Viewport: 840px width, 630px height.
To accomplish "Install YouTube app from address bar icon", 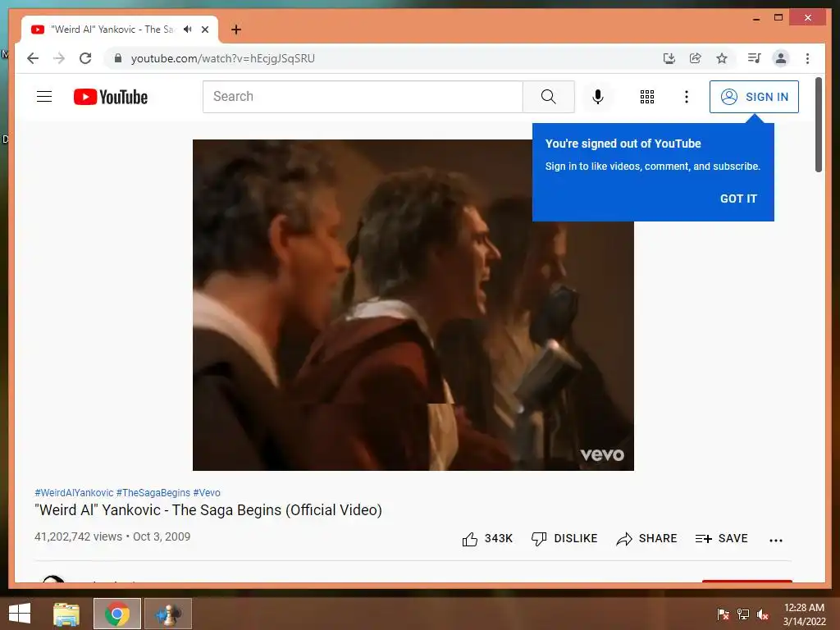I will click(x=669, y=58).
